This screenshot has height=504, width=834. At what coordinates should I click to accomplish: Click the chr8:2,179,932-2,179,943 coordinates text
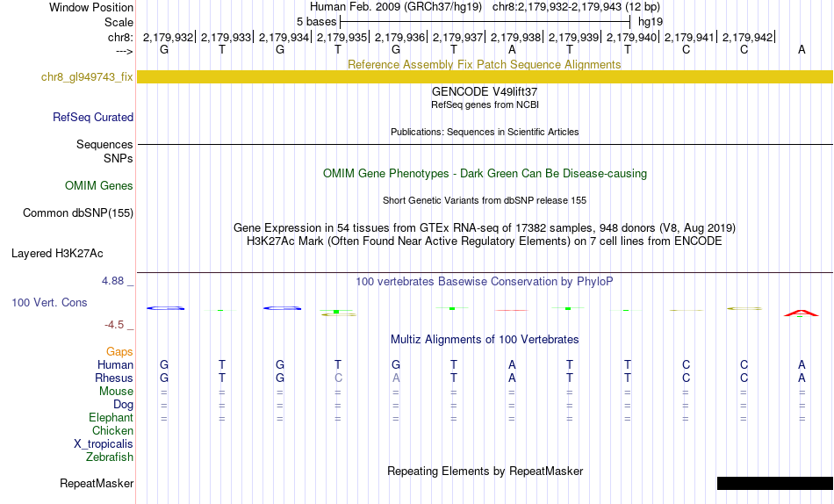tap(576, 7)
